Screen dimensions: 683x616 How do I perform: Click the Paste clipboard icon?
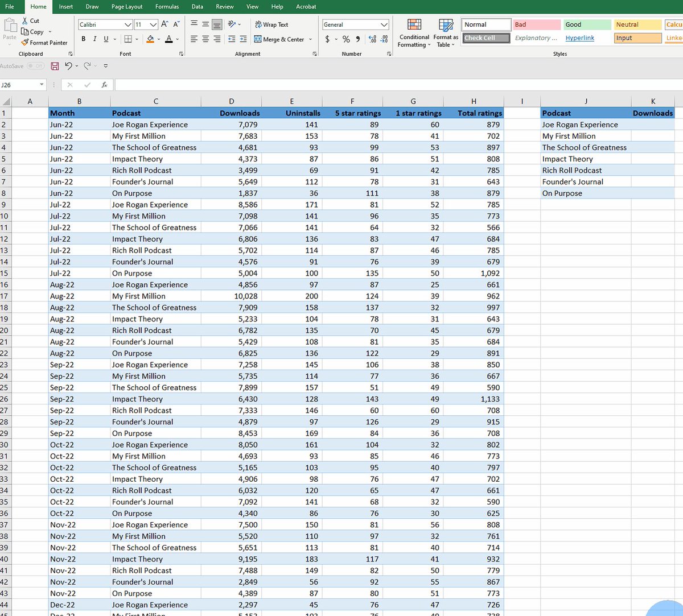tap(10, 26)
